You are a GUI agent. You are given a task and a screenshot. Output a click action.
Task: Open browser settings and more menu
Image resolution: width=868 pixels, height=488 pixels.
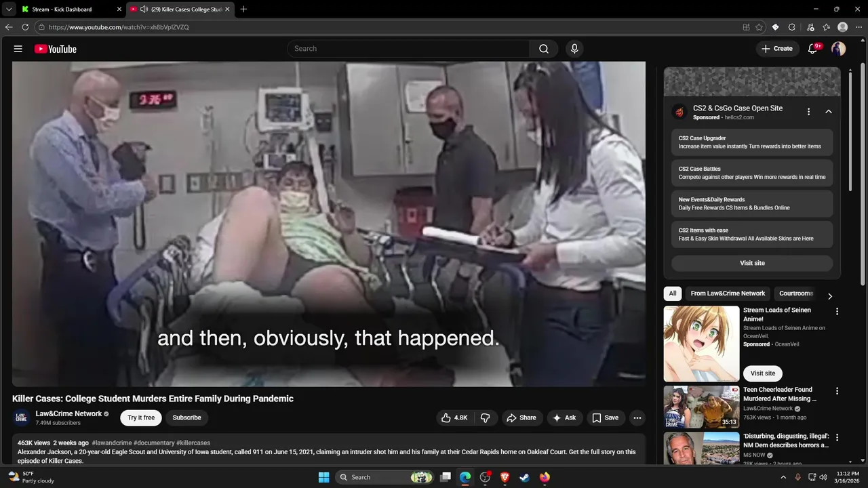tap(859, 27)
